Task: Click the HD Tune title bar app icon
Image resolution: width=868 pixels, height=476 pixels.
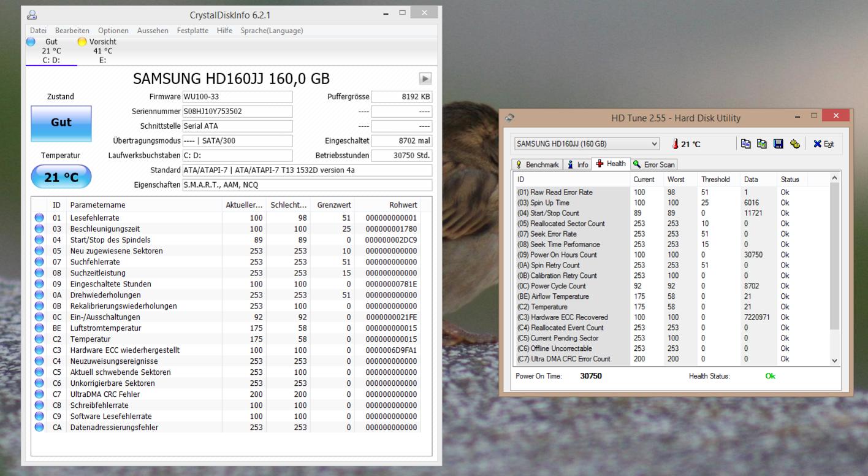Action: tap(510, 118)
